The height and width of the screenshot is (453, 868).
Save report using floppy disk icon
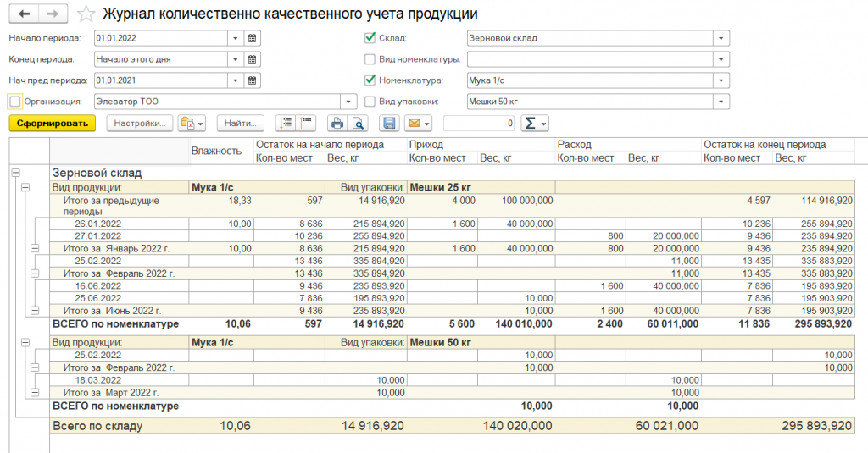pyautogui.click(x=389, y=123)
